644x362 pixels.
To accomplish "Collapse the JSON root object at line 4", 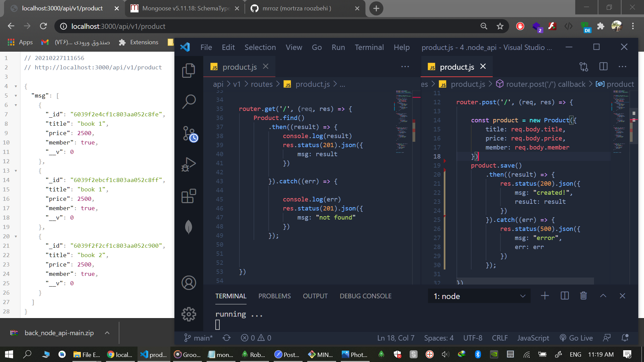I will [16, 86].
